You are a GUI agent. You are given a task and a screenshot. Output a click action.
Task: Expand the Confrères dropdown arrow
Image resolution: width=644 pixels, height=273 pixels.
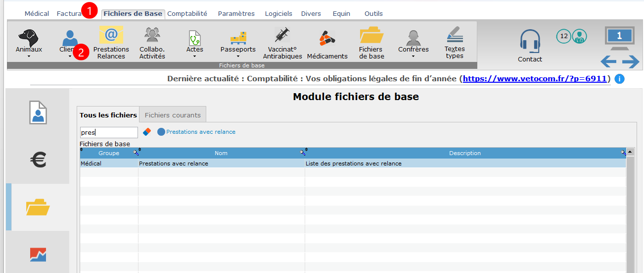click(413, 56)
